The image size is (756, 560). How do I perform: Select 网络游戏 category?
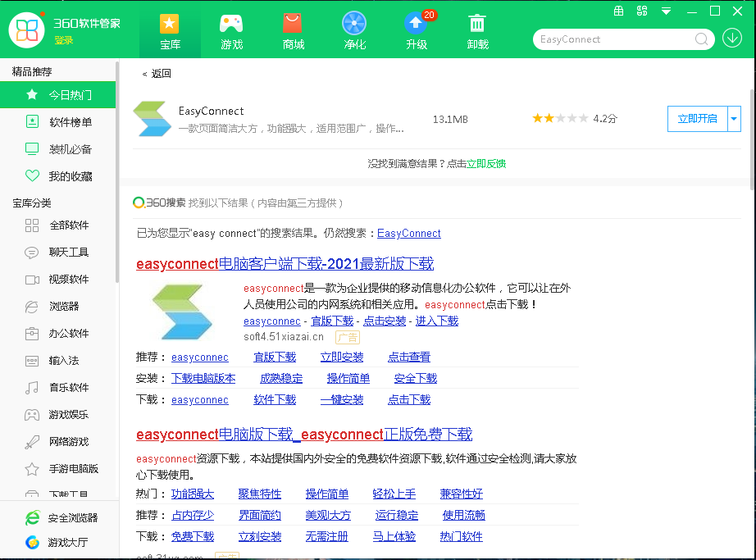58,441
